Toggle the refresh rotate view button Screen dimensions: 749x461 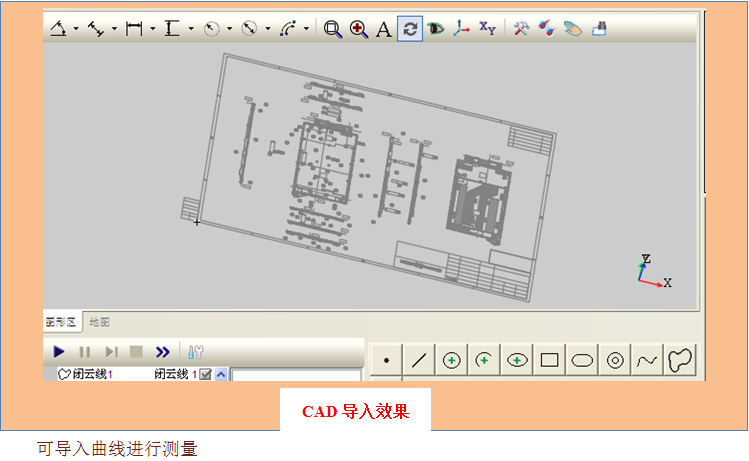tap(410, 29)
